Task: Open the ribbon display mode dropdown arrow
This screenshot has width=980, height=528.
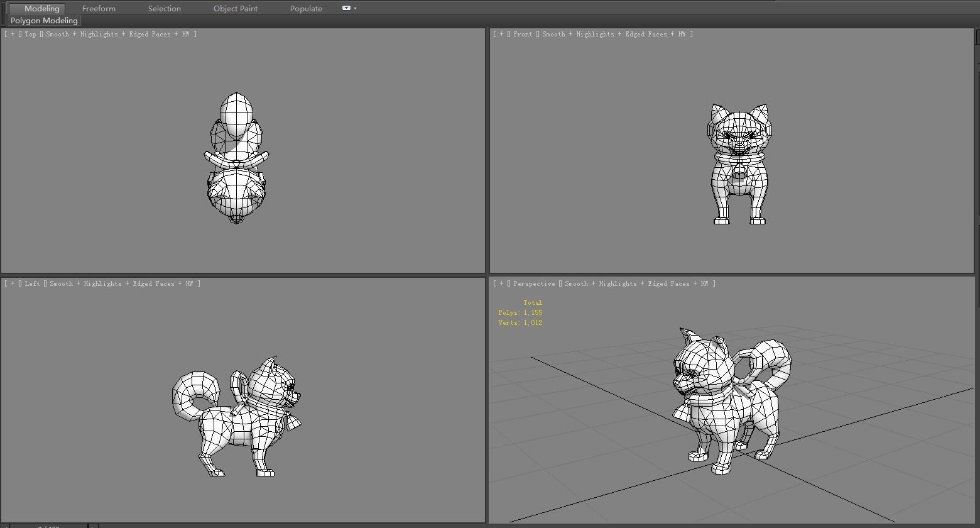Action: click(356, 8)
